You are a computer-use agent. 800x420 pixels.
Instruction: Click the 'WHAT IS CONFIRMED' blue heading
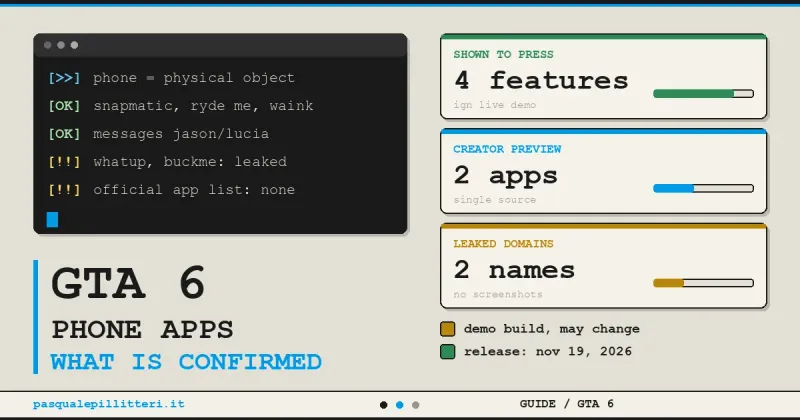pyautogui.click(x=186, y=362)
